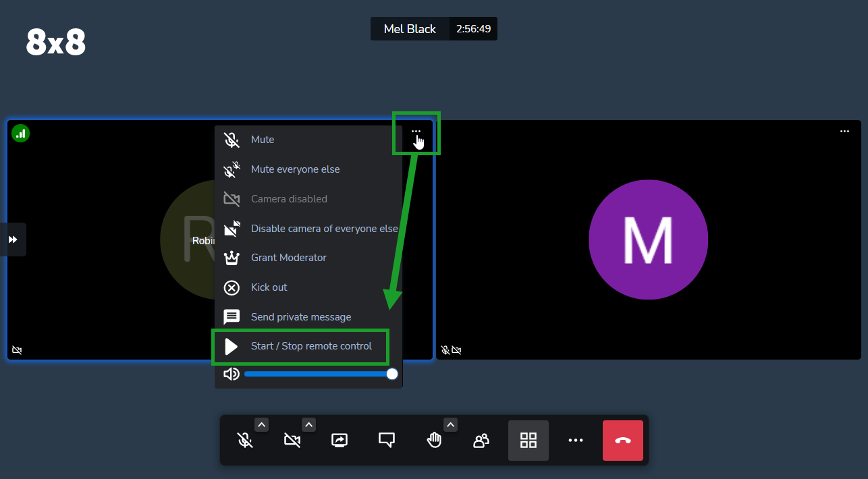The image size is (868, 479).
Task: Open the three-dot menu on M's tile
Action: click(844, 132)
